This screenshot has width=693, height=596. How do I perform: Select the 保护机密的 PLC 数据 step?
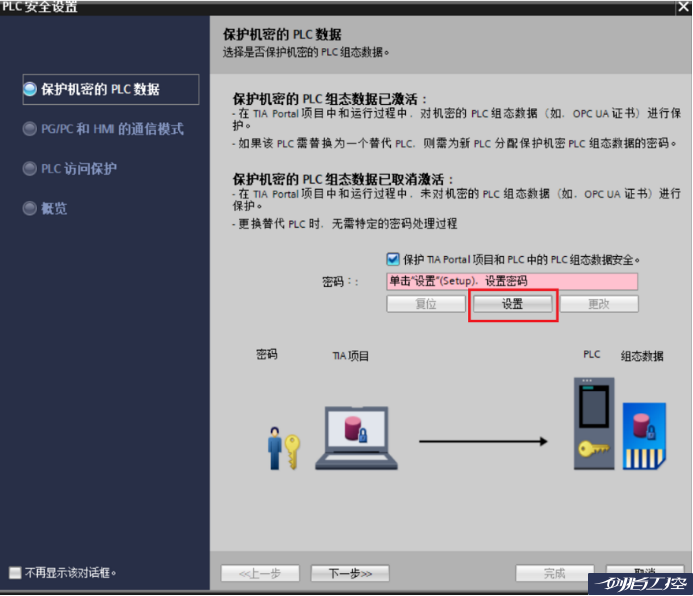100,89
